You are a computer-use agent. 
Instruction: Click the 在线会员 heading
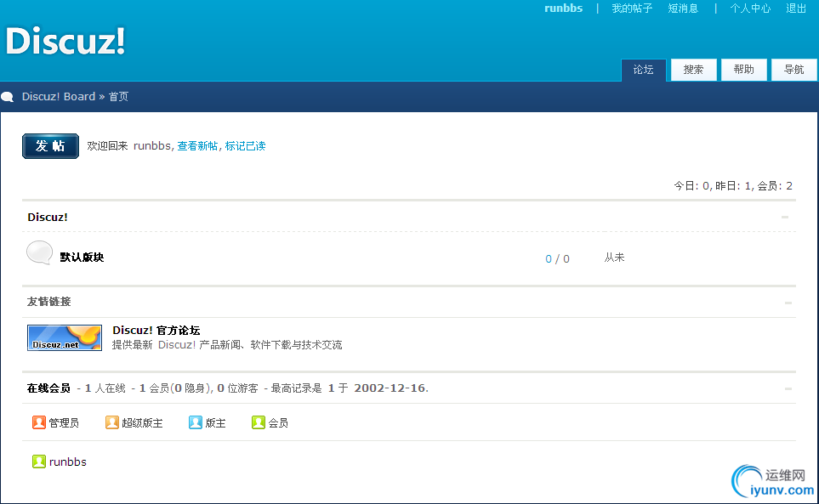coord(48,388)
